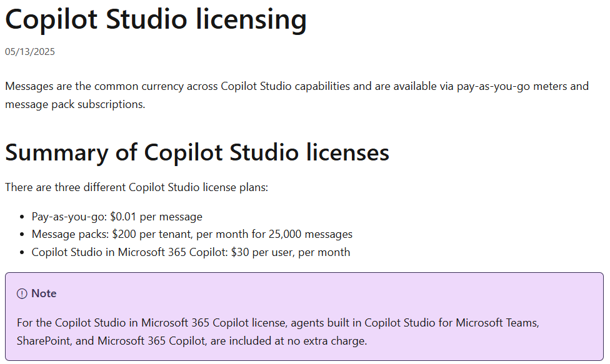This screenshot has width=610, height=364.
Task: Click the Note alert icon
Action: [x=22, y=293]
